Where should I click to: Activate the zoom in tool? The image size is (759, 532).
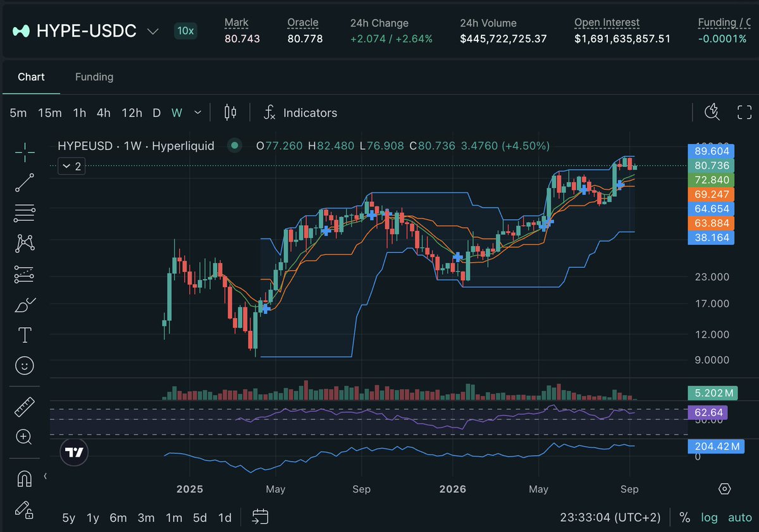click(25, 436)
